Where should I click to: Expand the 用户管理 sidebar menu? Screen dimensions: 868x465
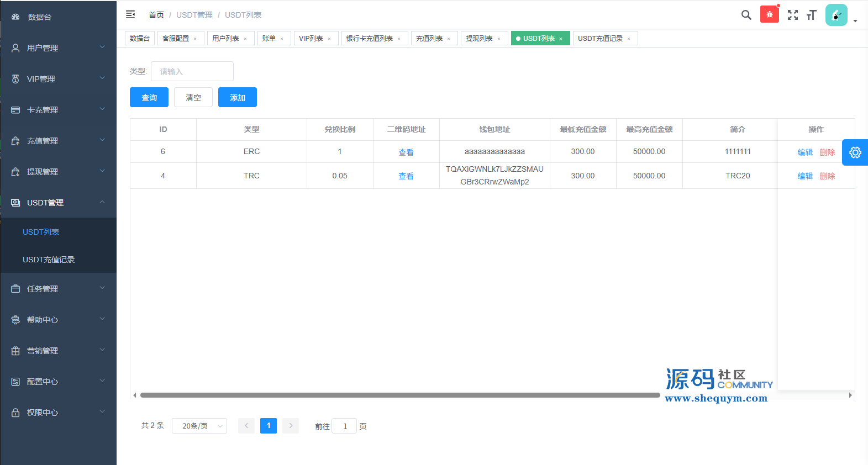58,48
